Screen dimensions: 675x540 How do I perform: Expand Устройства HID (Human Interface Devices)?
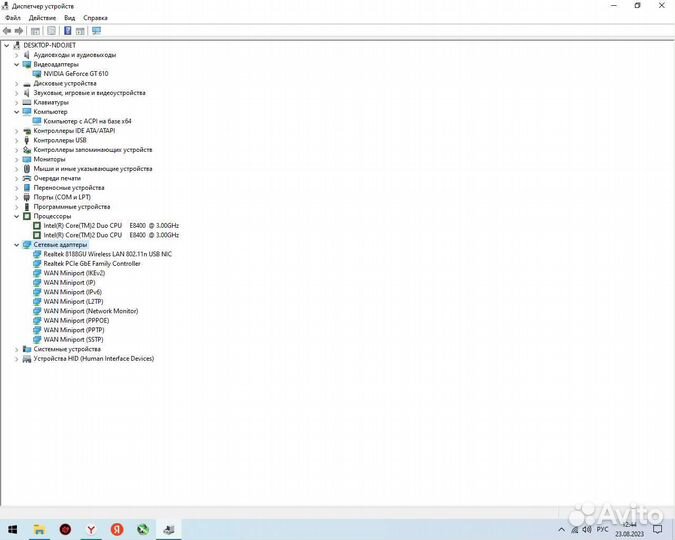pos(16,359)
